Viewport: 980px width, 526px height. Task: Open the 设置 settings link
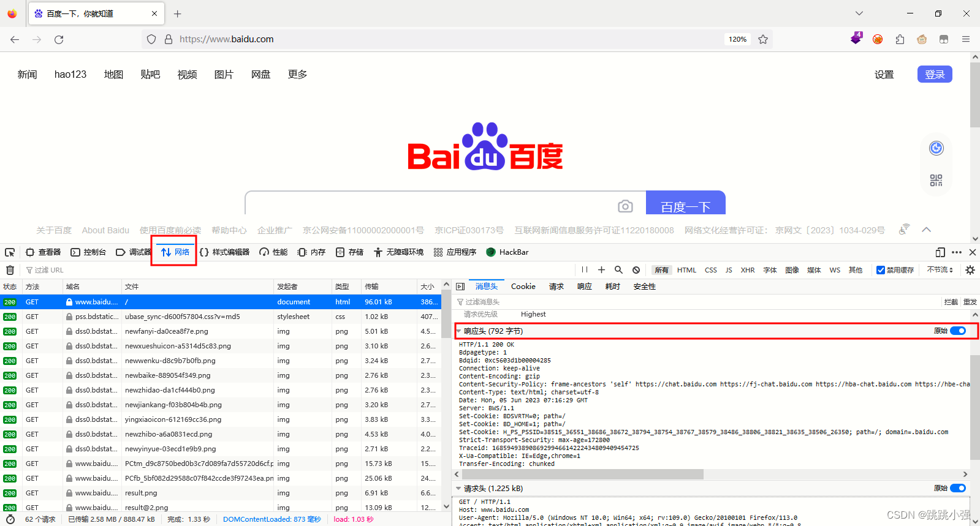[884, 75]
